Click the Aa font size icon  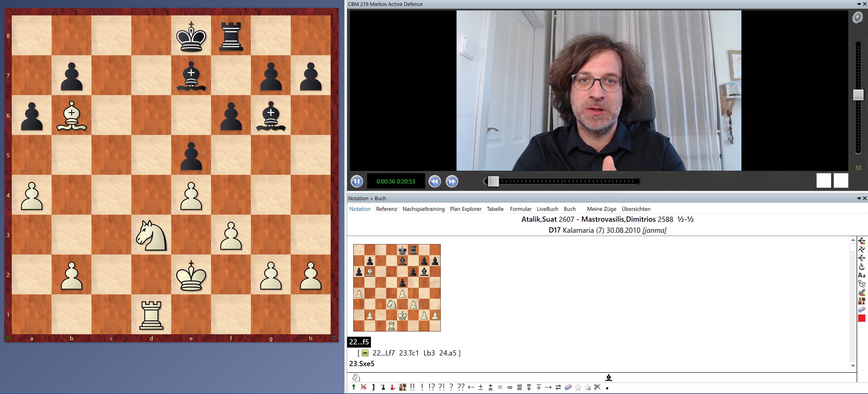tap(862, 275)
